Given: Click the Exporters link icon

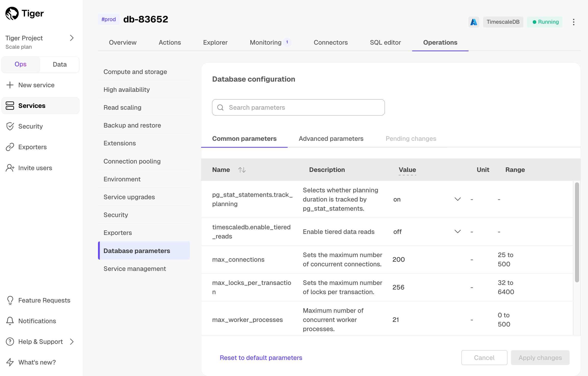Looking at the screenshot, I should [10, 147].
